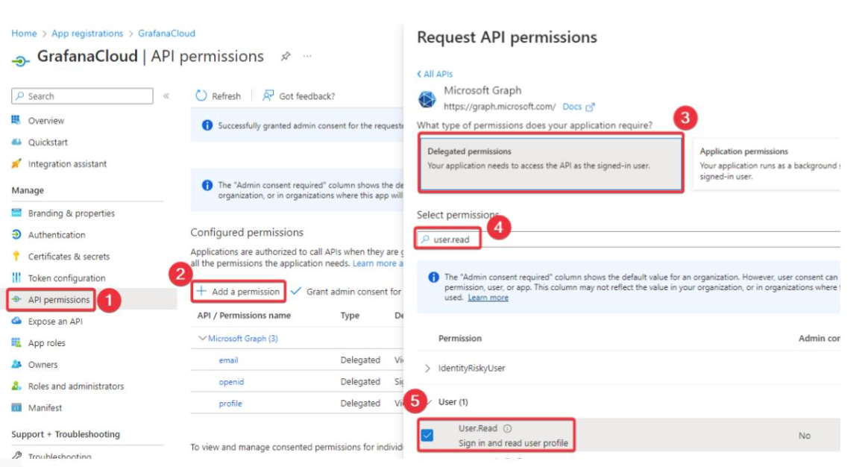This screenshot has height=467, width=868.
Task: Click the Integration assistant rocket icon
Action: click(x=16, y=163)
